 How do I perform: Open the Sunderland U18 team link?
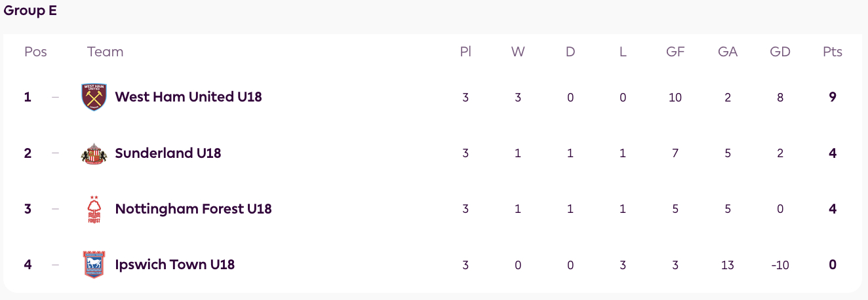click(168, 153)
